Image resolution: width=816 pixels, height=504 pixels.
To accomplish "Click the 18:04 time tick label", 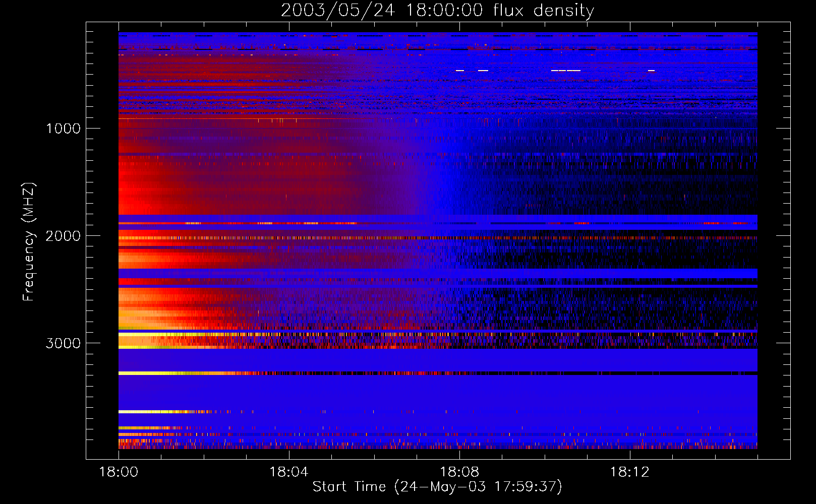I will point(289,472).
